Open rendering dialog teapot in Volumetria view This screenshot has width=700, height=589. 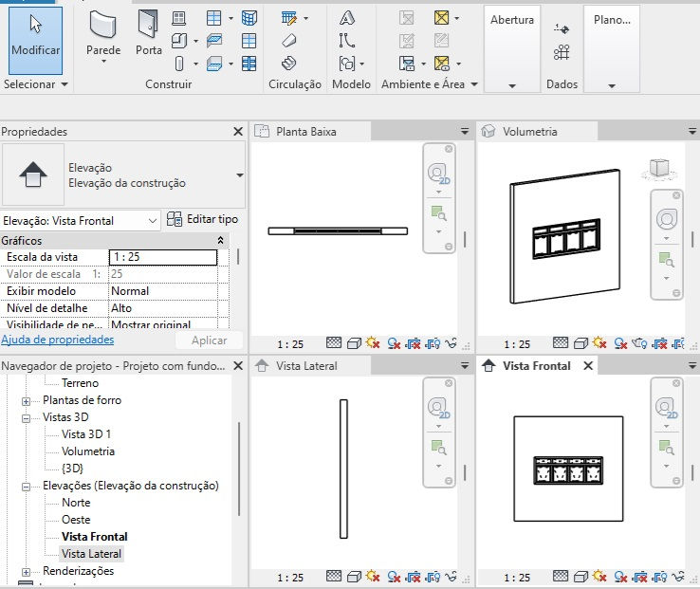tap(639, 343)
